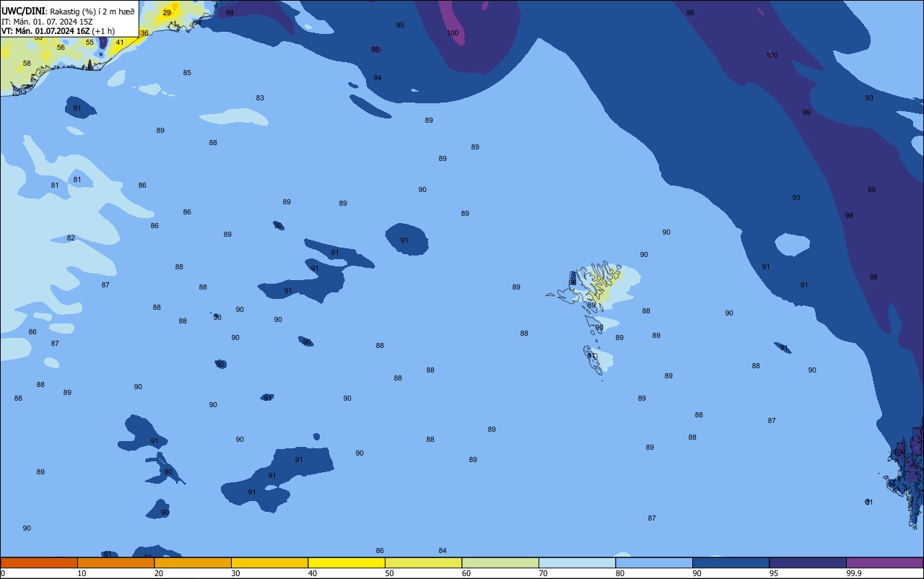Viewport: 924px width, 579px height.
Task: Click the 80–90 light blue legend swatch
Action: (x=654, y=562)
